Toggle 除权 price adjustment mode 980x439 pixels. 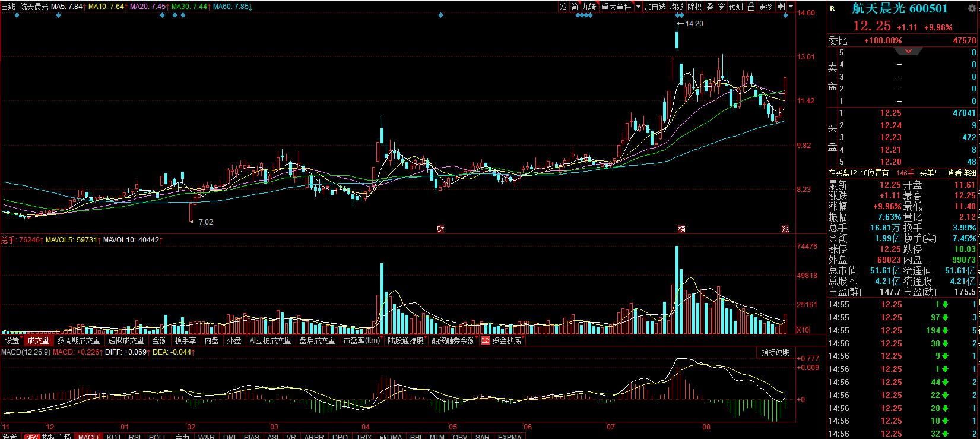pos(694,7)
